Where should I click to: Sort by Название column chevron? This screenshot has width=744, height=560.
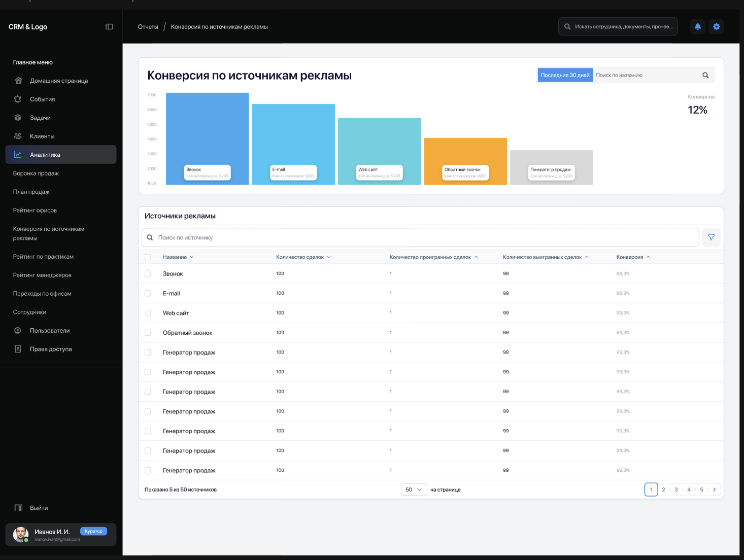coord(192,257)
